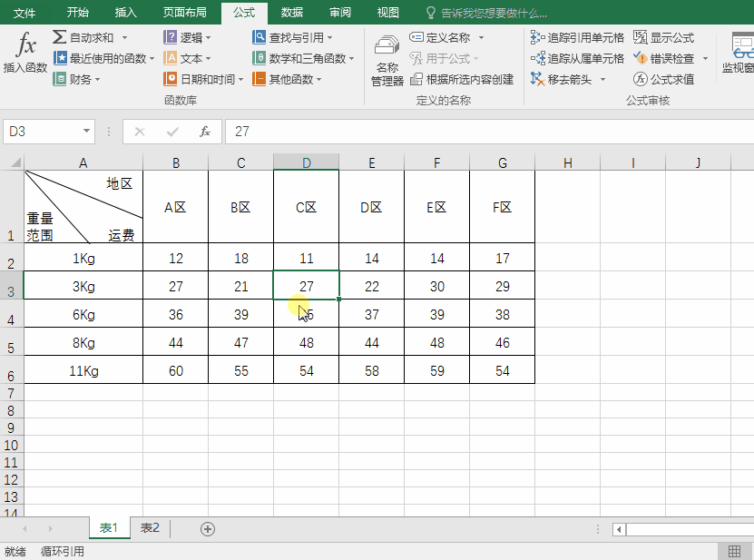The height and width of the screenshot is (560, 754).
Task: Click Define Name (定义名称)
Action: coord(440,37)
